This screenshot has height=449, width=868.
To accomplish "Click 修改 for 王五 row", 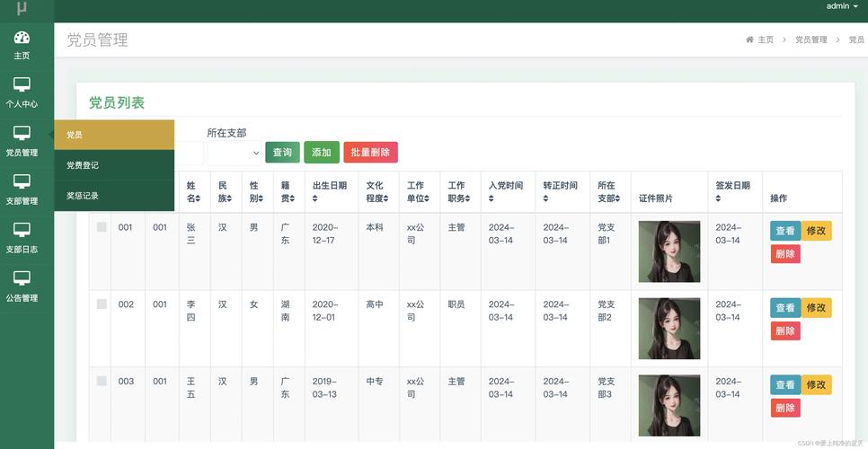I will [816, 384].
